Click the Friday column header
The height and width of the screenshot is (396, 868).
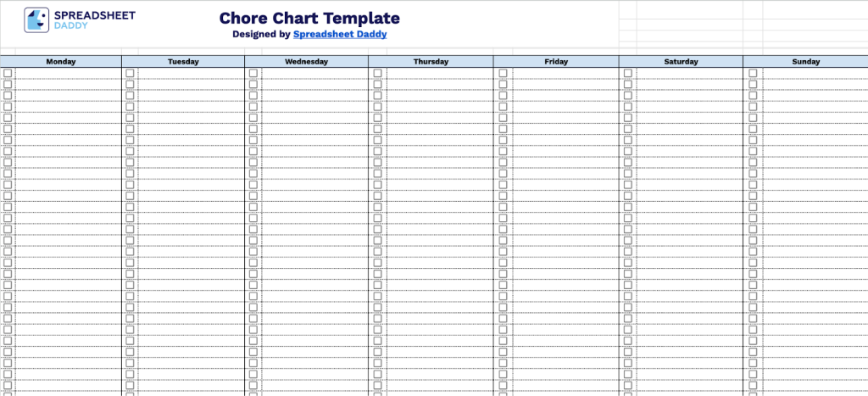coord(556,61)
